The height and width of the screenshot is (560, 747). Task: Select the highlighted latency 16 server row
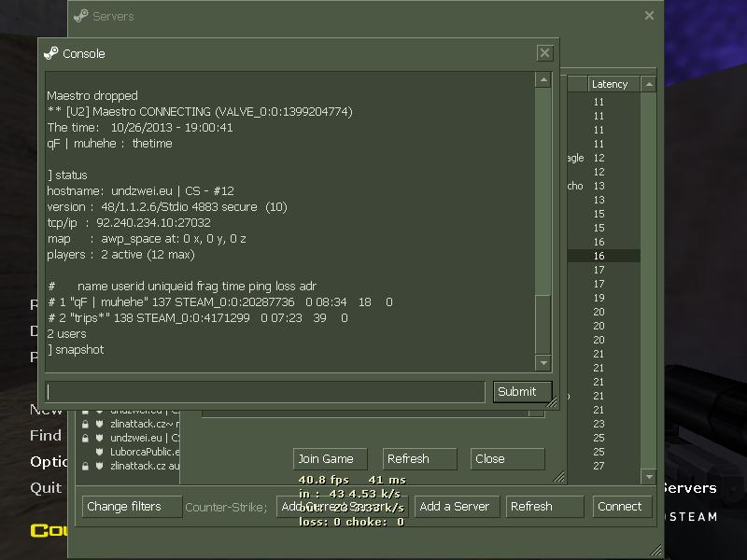click(x=604, y=256)
